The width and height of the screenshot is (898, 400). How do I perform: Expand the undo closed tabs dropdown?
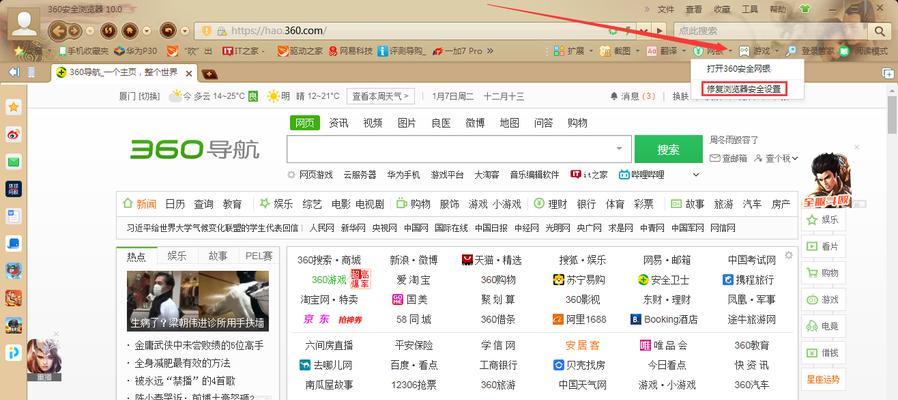click(x=184, y=31)
